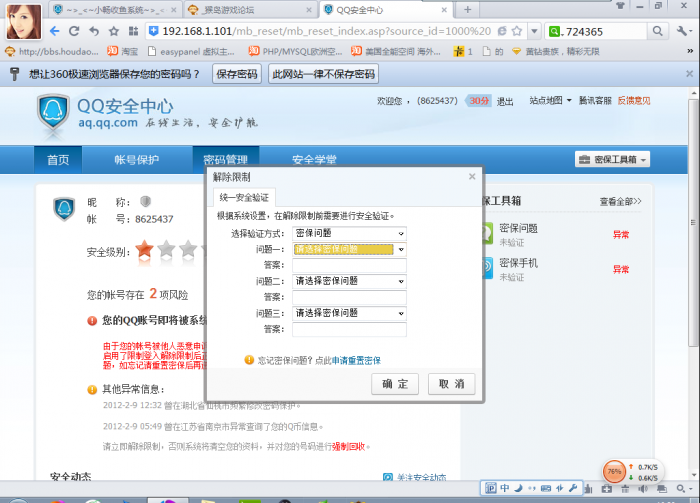The height and width of the screenshot is (503, 700).
Task: Close the 猴岛游戏论坛 tab
Action: click(x=309, y=10)
